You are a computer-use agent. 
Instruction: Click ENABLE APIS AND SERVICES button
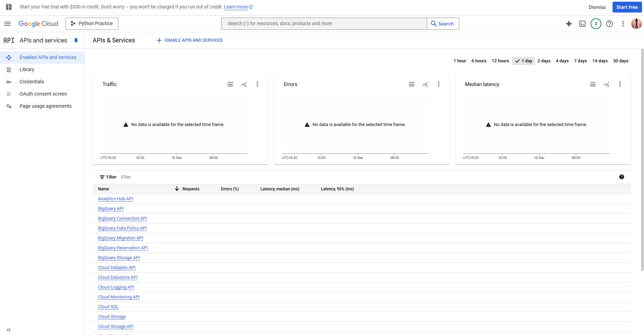click(x=189, y=40)
